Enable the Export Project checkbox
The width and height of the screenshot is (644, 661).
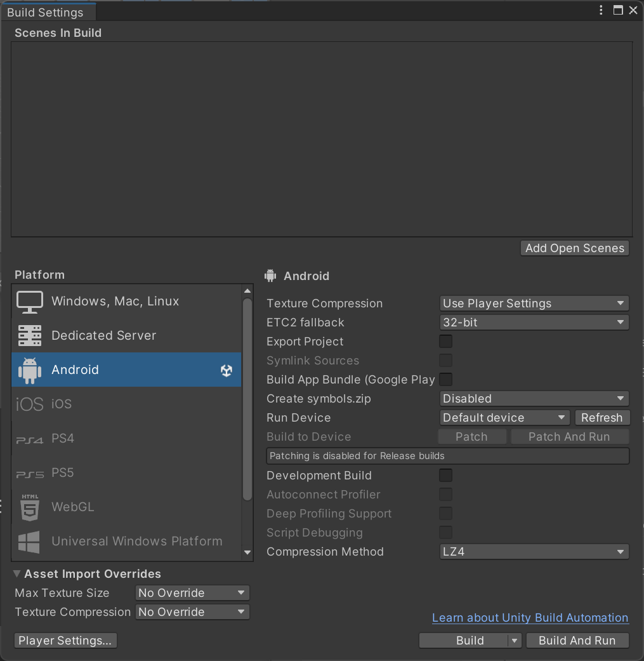[x=446, y=342]
